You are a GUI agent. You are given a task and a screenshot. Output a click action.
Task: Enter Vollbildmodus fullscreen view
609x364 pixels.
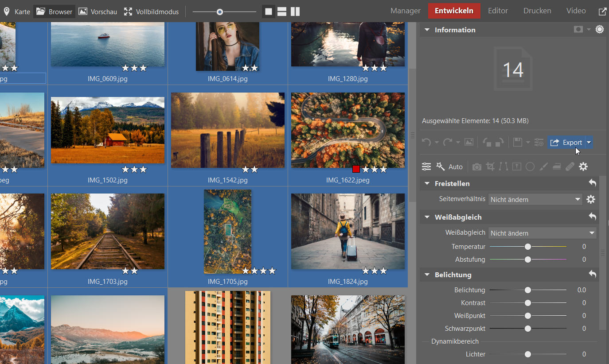click(x=151, y=12)
